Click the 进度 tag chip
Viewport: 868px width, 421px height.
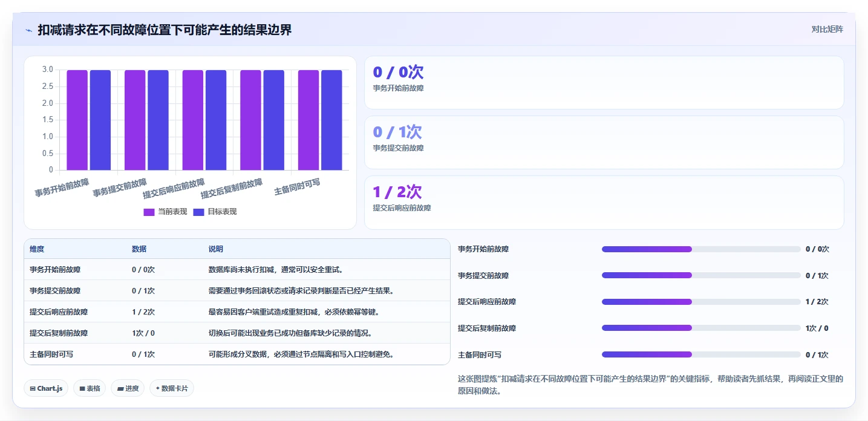(128, 388)
